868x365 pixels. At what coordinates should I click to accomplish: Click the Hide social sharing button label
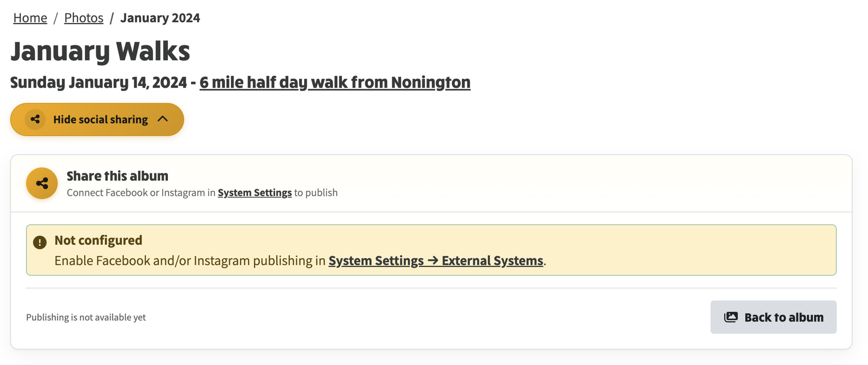[x=101, y=119]
